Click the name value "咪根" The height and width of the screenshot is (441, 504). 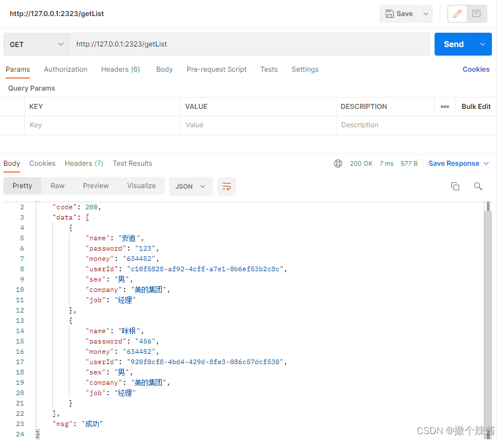(x=129, y=331)
